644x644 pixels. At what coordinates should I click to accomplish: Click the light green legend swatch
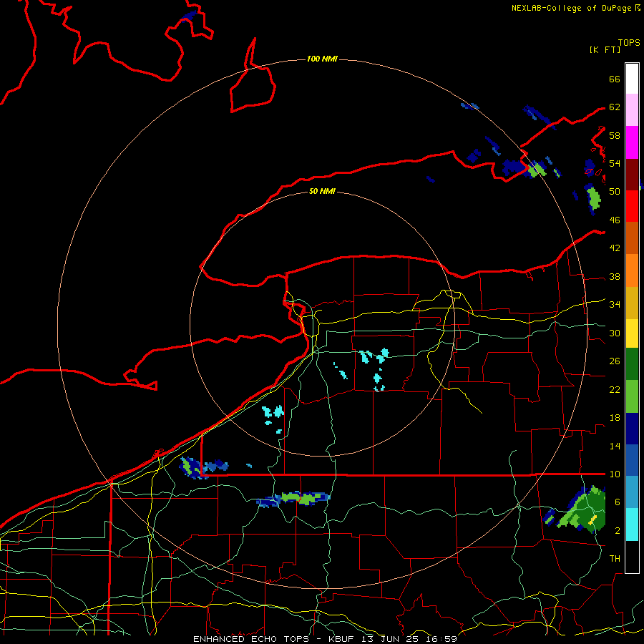(x=632, y=396)
